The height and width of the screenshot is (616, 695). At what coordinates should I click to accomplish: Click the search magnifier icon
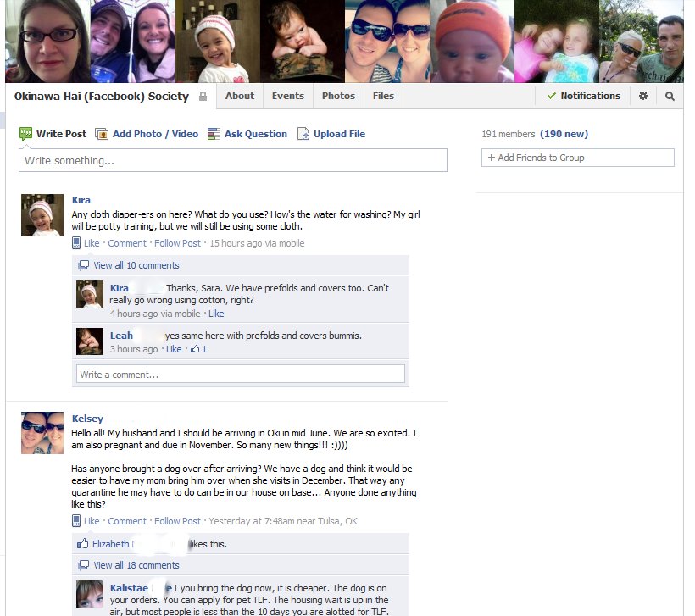click(x=670, y=96)
